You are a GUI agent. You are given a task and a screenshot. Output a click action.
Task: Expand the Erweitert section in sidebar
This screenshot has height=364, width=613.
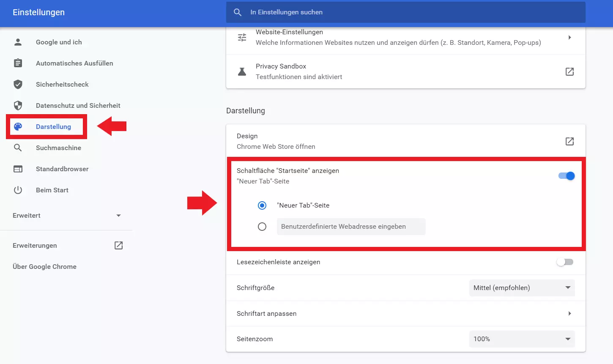click(x=67, y=216)
